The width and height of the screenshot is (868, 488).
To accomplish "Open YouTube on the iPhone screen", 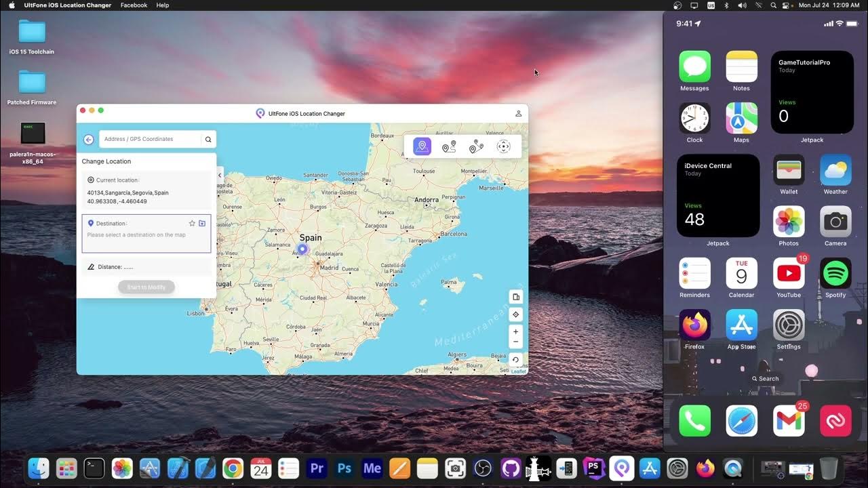I will click(789, 273).
